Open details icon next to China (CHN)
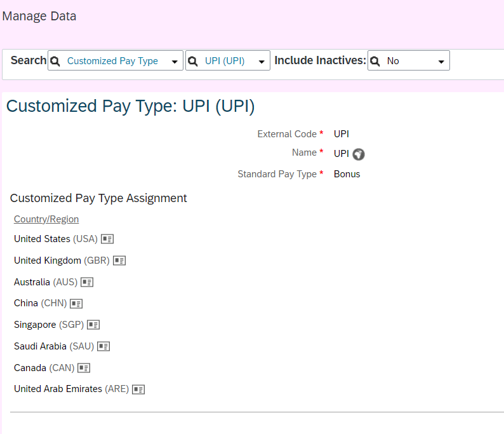The image size is (504, 434). tap(76, 303)
